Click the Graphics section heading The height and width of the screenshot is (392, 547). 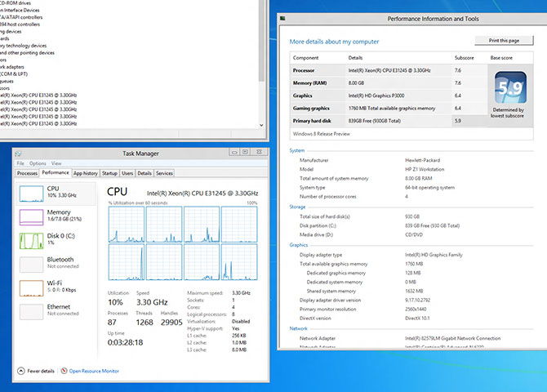299,245
